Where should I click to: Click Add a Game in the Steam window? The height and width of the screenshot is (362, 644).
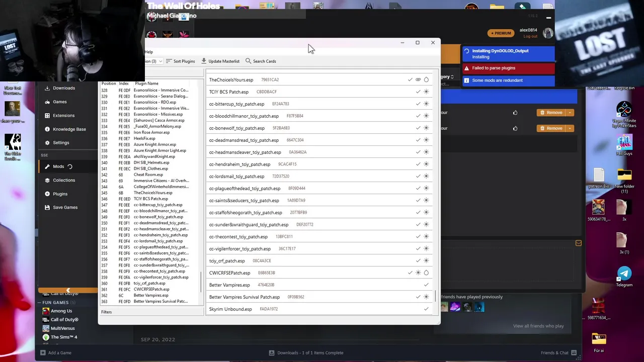[x=55, y=352]
